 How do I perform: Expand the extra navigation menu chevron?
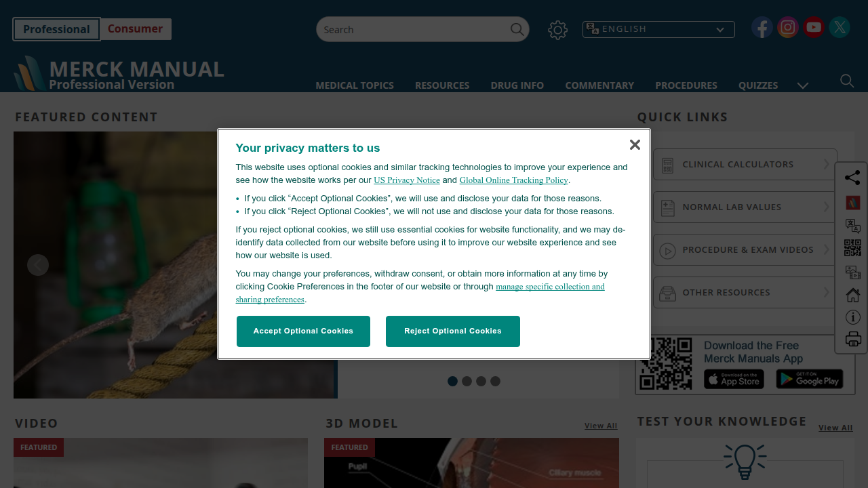(803, 85)
